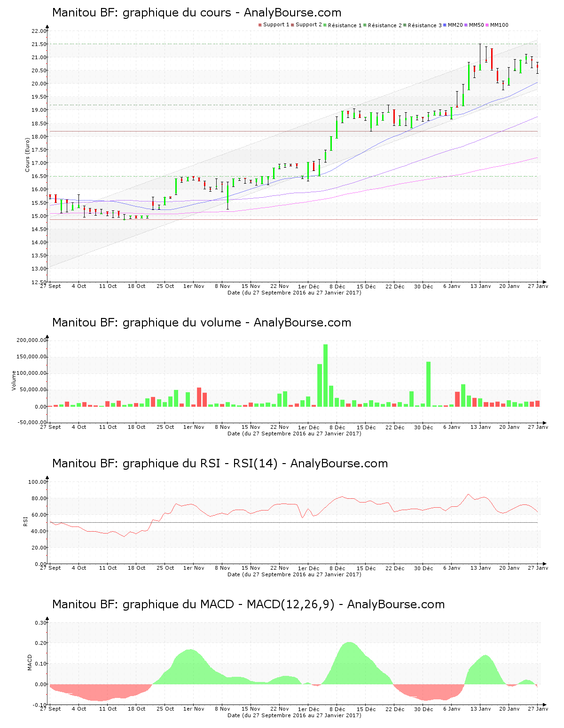Click the Support 1 red legend swatch
Screen dimensions: 564x728
tap(260, 25)
